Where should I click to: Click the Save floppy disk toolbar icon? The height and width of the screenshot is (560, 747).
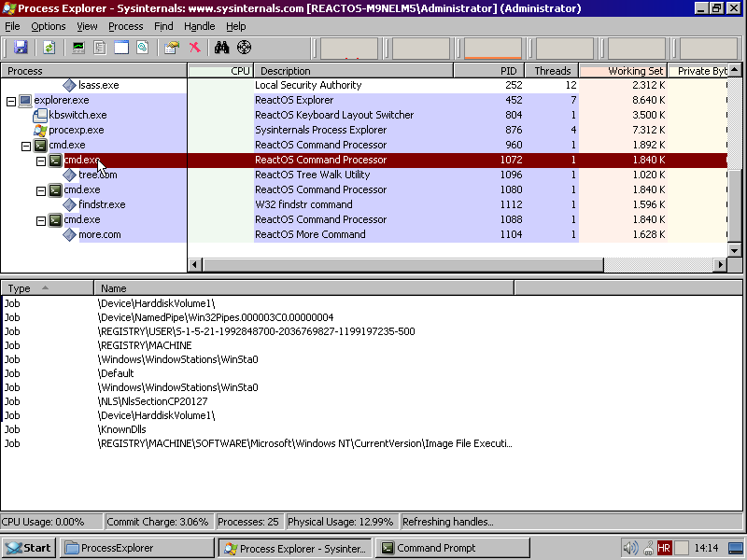click(x=21, y=48)
